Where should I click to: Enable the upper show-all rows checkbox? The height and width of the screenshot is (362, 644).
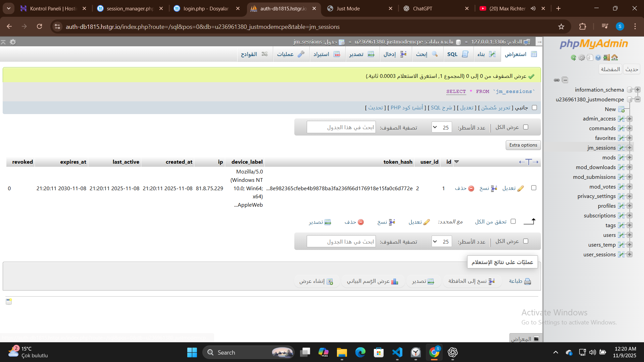[x=526, y=127]
